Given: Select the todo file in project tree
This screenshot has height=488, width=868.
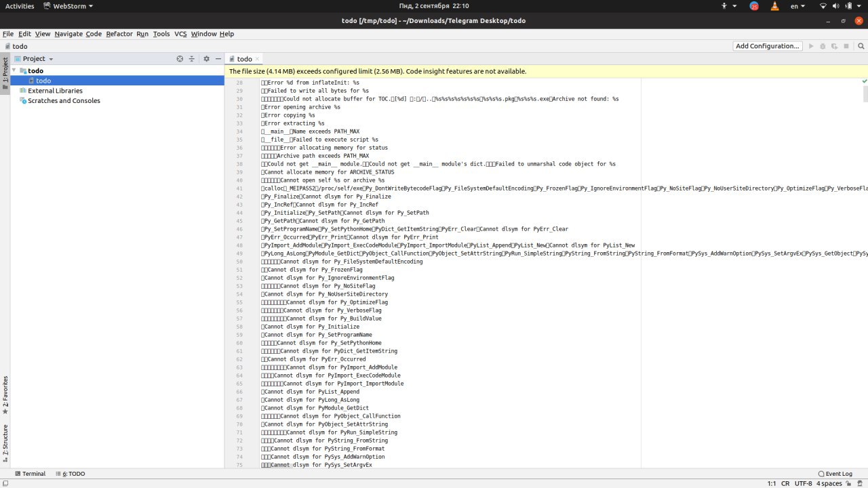Looking at the screenshot, I should (117, 81).
